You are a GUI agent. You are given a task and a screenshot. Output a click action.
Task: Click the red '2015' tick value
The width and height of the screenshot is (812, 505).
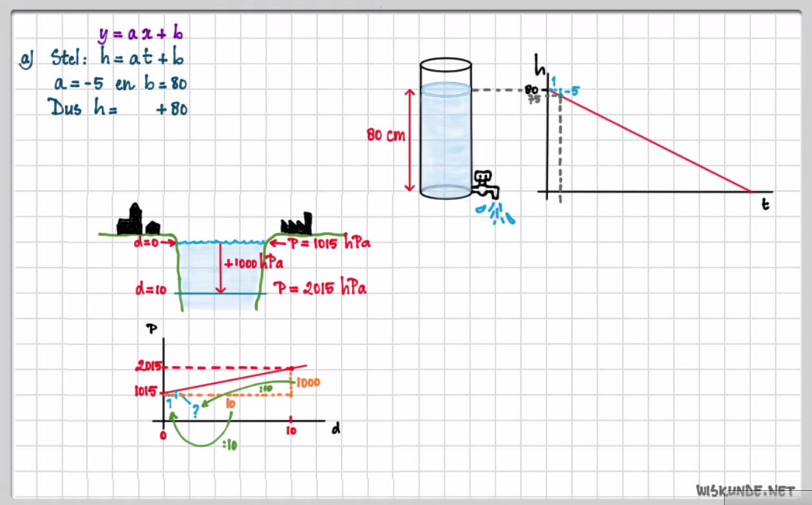(148, 366)
